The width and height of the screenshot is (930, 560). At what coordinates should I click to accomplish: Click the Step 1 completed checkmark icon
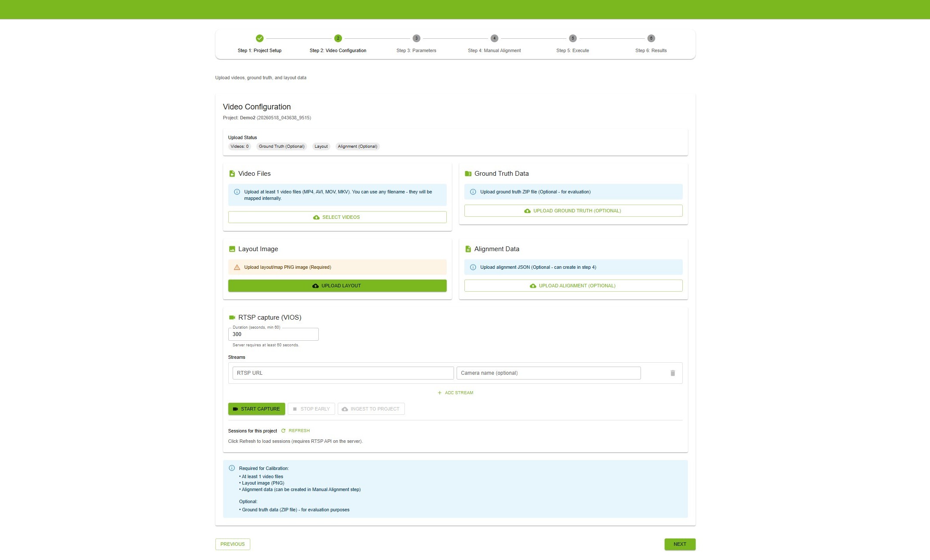tap(259, 38)
